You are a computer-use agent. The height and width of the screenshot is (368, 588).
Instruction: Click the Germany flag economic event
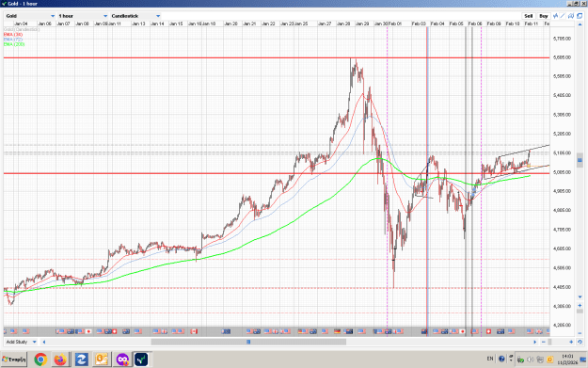[337, 331]
